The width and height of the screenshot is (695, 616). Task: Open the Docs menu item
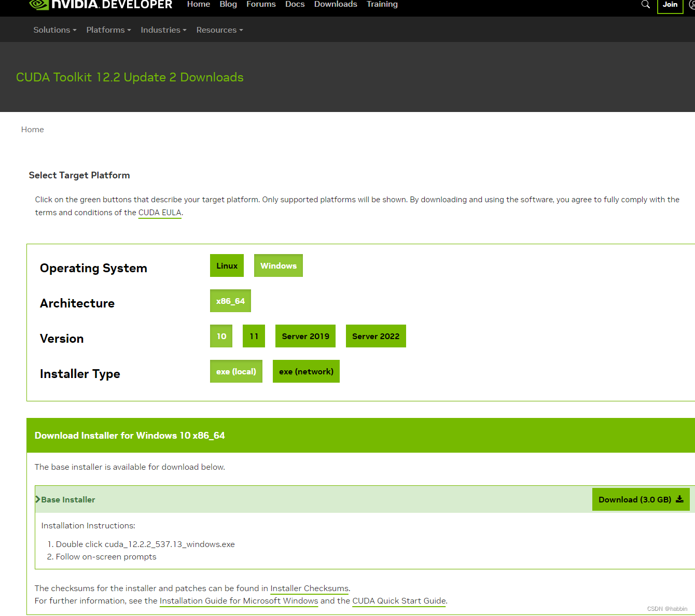[295, 4]
